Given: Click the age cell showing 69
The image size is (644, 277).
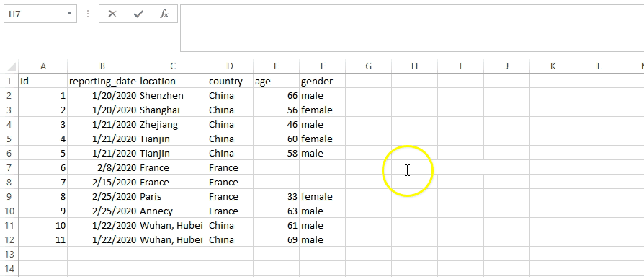Looking at the screenshot, I should [277, 239].
